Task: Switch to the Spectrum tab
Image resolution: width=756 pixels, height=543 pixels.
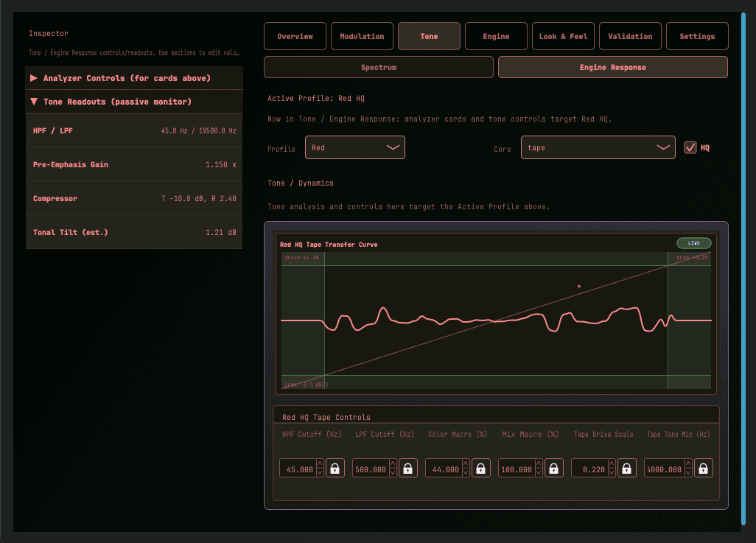Action: (378, 67)
